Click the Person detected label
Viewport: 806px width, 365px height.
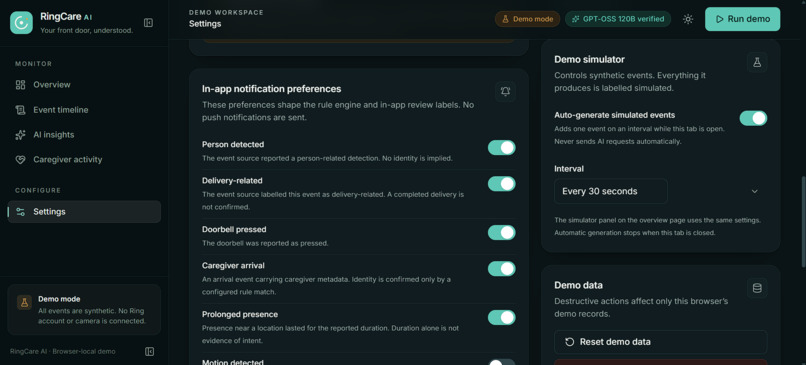[x=233, y=144]
